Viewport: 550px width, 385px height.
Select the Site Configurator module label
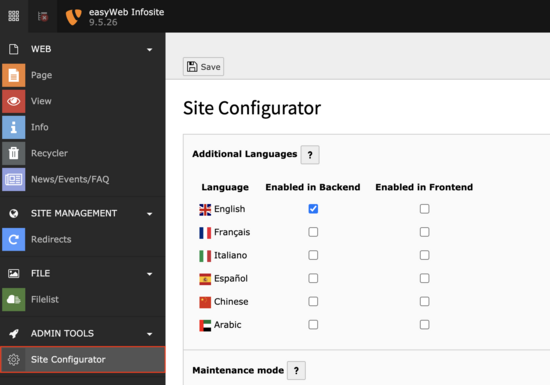tap(68, 360)
